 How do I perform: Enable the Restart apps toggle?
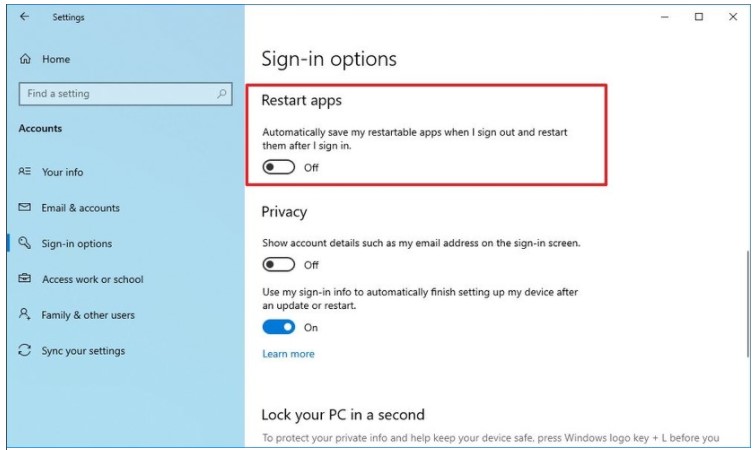point(279,168)
